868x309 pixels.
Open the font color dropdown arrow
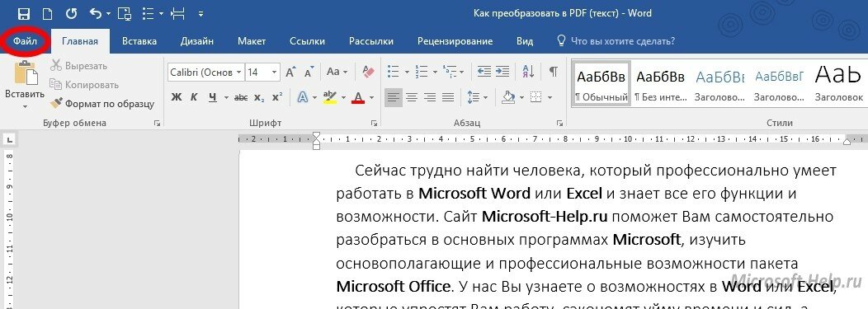pyautogui.click(x=371, y=98)
